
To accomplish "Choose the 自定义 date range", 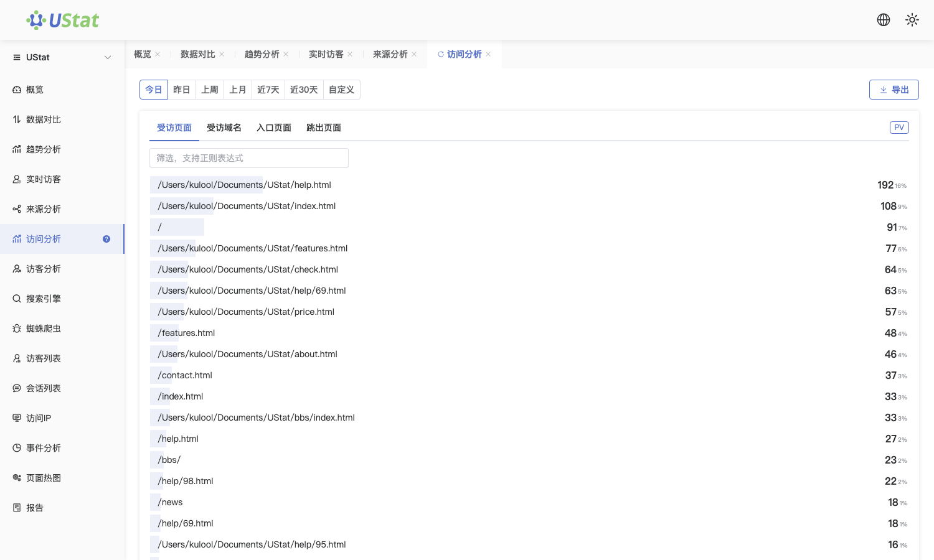I will [342, 90].
